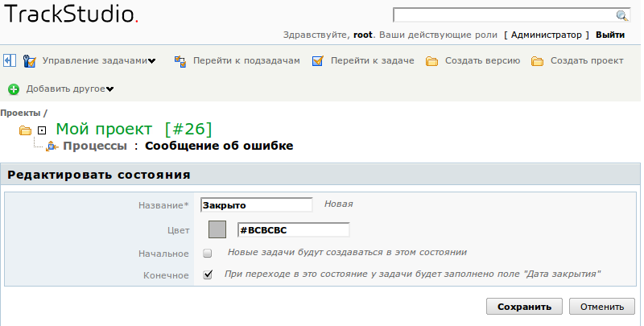644x326 pixels.
Task: Click the processes workflow icon
Action: click(52, 146)
